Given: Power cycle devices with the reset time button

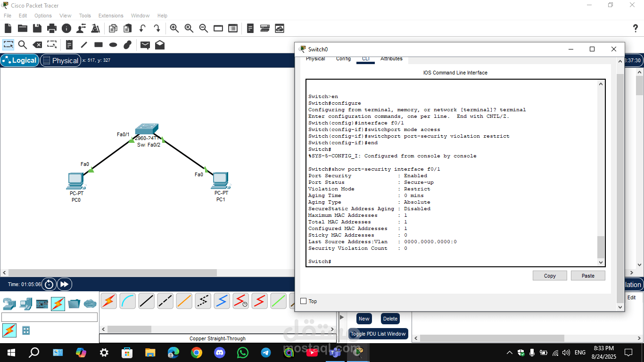Looking at the screenshot, I should tap(49, 284).
